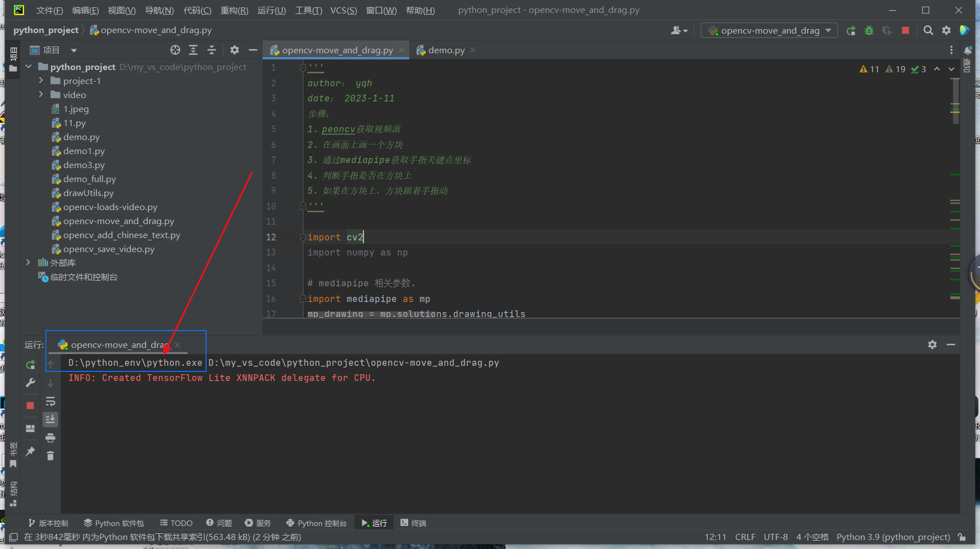This screenshot has width=980, height=549.
Task: Open the 视图 menu
Action: pos(121,10)
